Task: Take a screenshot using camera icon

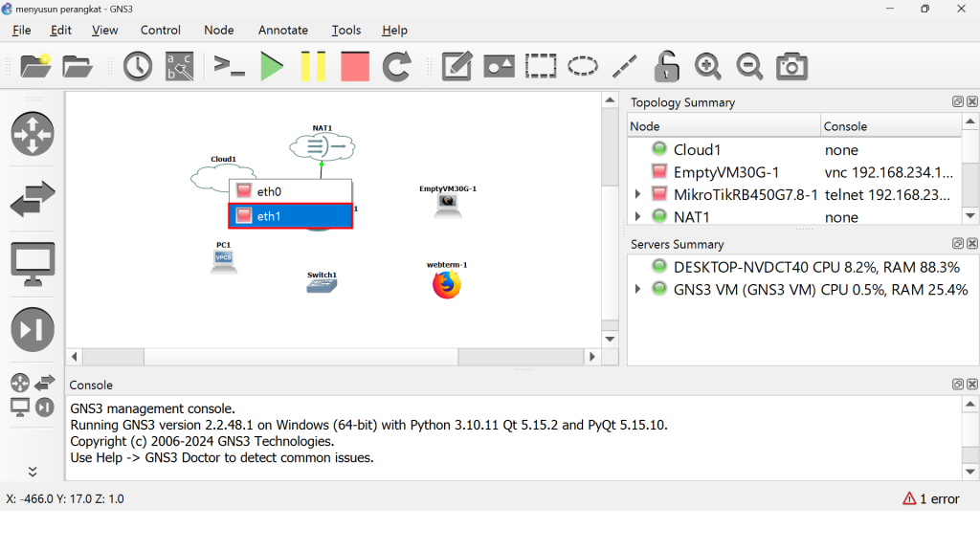Action: tap(791, 66)
